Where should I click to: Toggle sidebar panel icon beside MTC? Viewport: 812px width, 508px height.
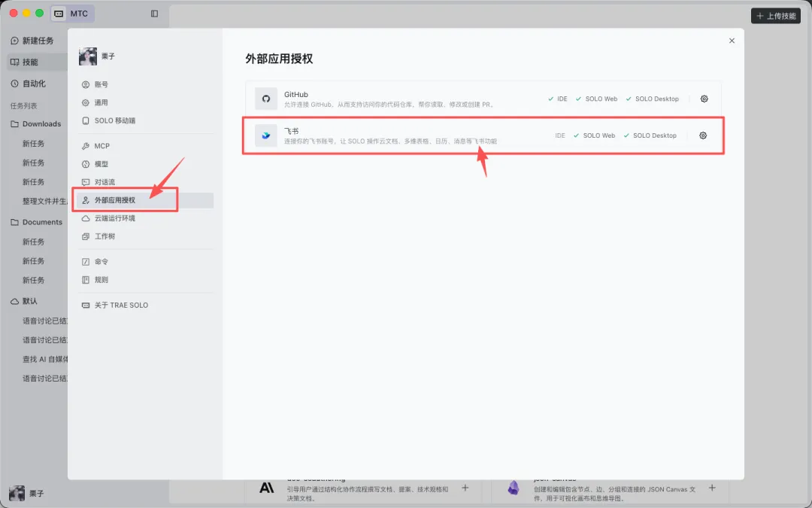tap(154, 14)
